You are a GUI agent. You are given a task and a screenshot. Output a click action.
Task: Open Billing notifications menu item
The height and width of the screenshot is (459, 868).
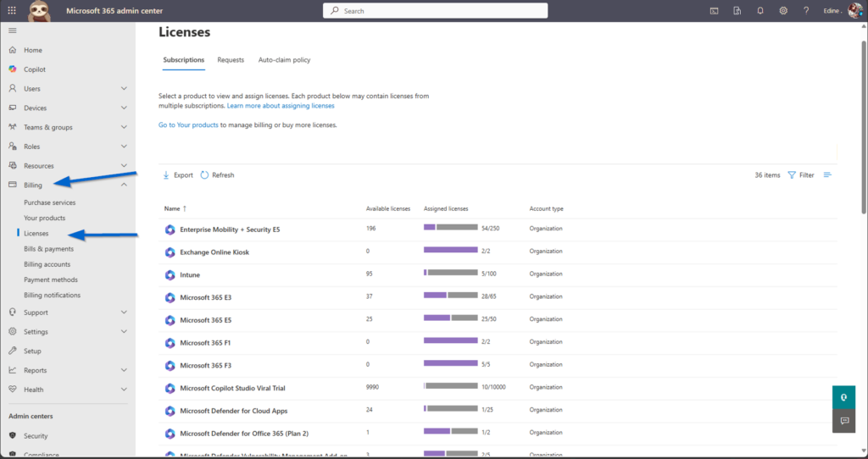point(52,296)
